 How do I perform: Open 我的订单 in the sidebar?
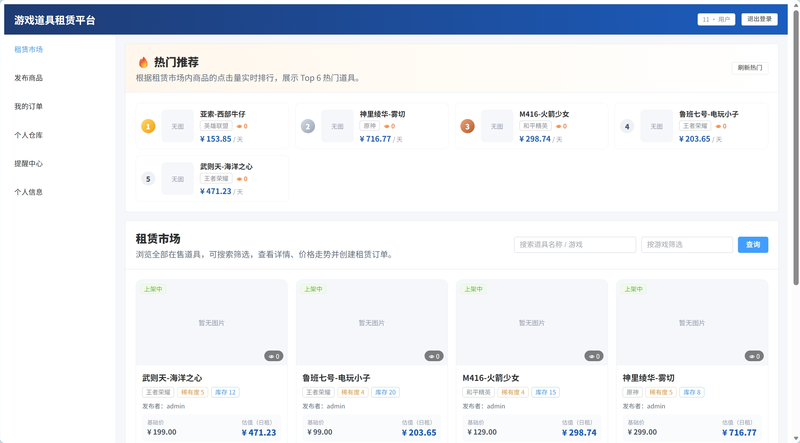[x=29, y=107]
